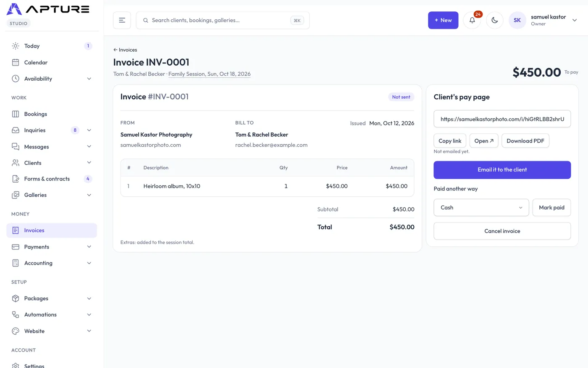Click the Today sun icon in sidebar
Image resolution: width=588 pixels, height=368 pixels.
(x=16, y=46)
